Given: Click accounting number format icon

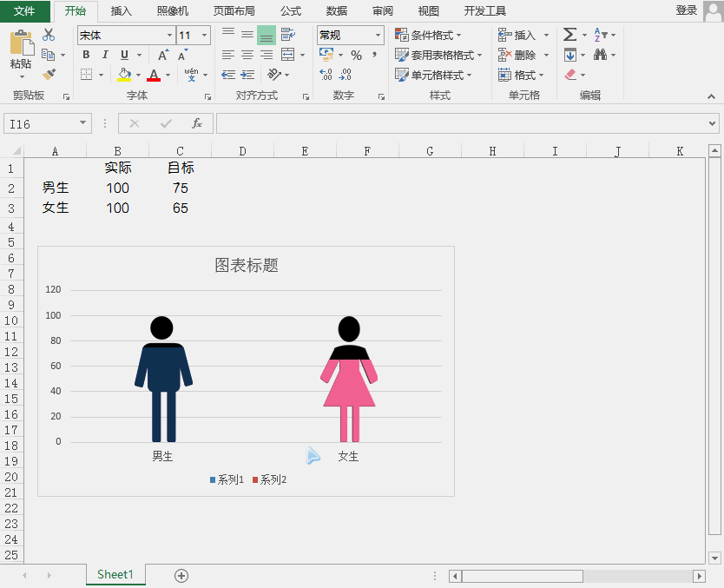Looking at the screenshot, I should click(326, 55).
